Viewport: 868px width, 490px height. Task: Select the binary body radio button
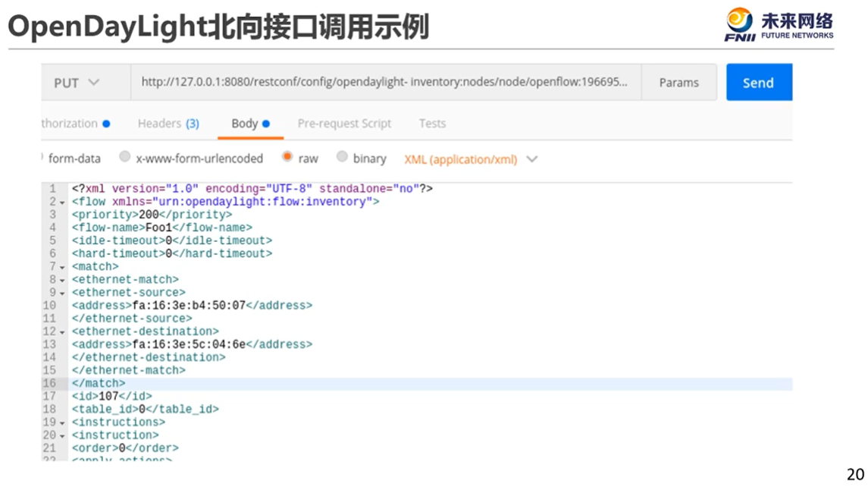click(x=342, y=157)
